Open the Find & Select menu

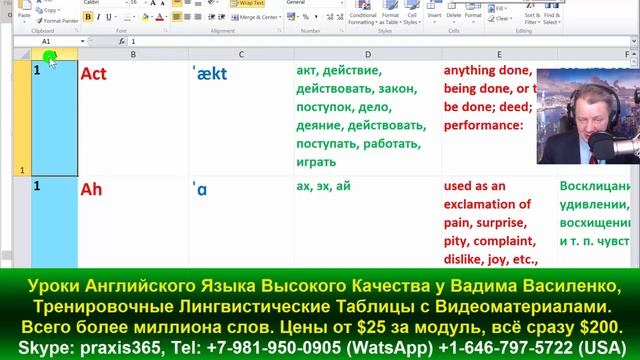(552, 13)
